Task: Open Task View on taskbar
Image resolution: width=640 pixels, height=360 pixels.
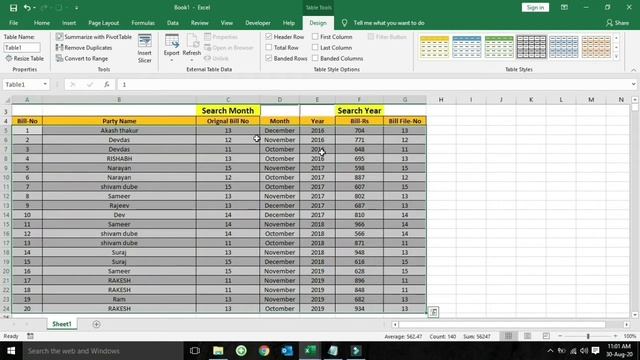Action: click(195, 351)
